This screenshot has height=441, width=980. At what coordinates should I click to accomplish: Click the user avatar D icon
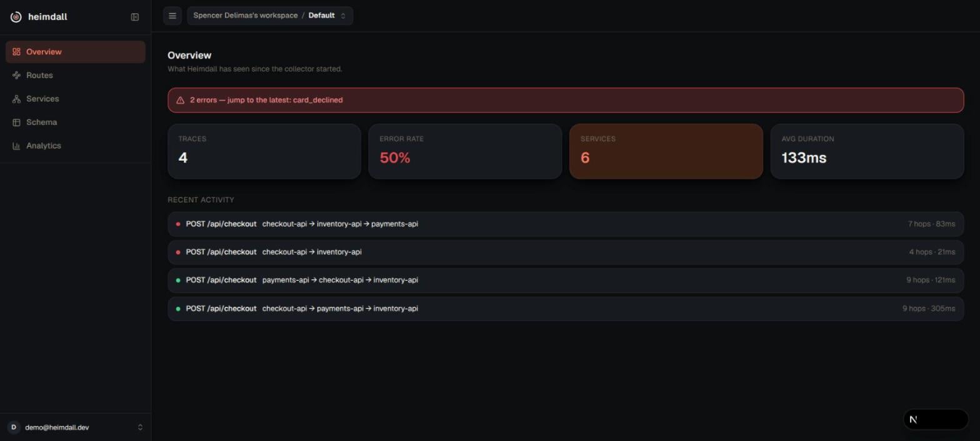click(x=14, y=427)
